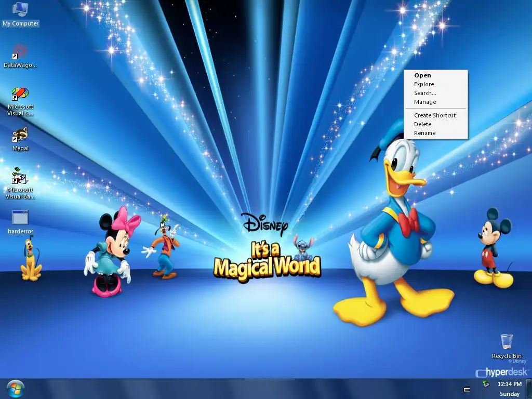Image resolution: width=532 pixels, height=399 pixels.
Task: Select the harderror desktop icon
Action: (x=20, y=222)
